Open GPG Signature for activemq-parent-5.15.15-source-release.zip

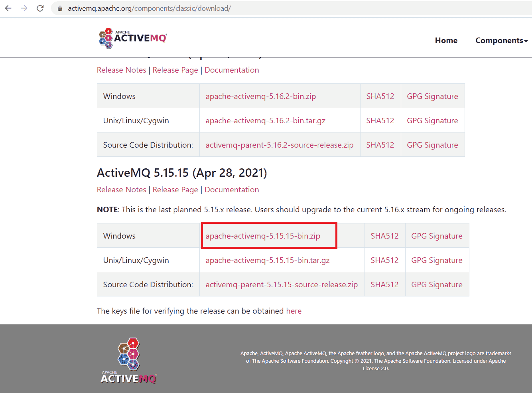click(x=437, y=284)
